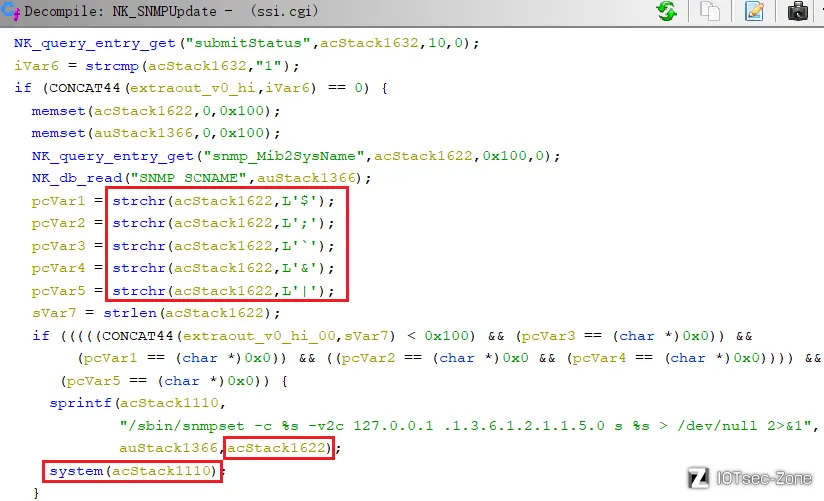The height and width of the screenshot is (501, 824).
Task: Click variable pcVar5 assignment
Action: click(x=58, y=291)
